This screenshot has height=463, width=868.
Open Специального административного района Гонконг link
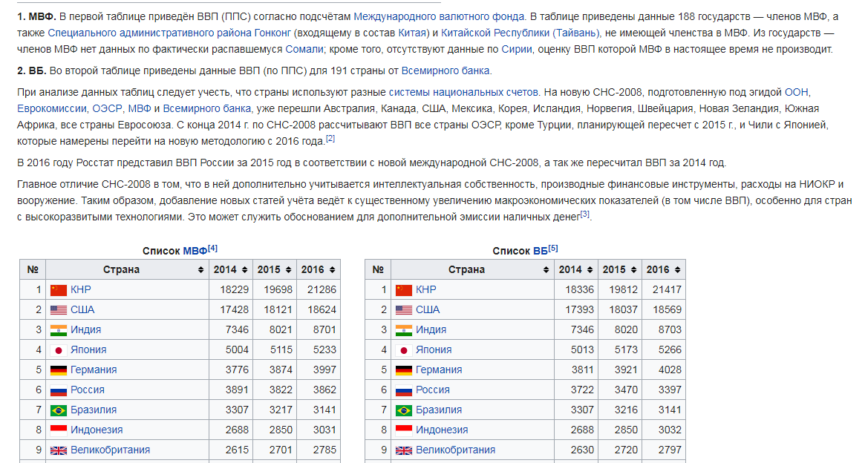pos(169,33)
